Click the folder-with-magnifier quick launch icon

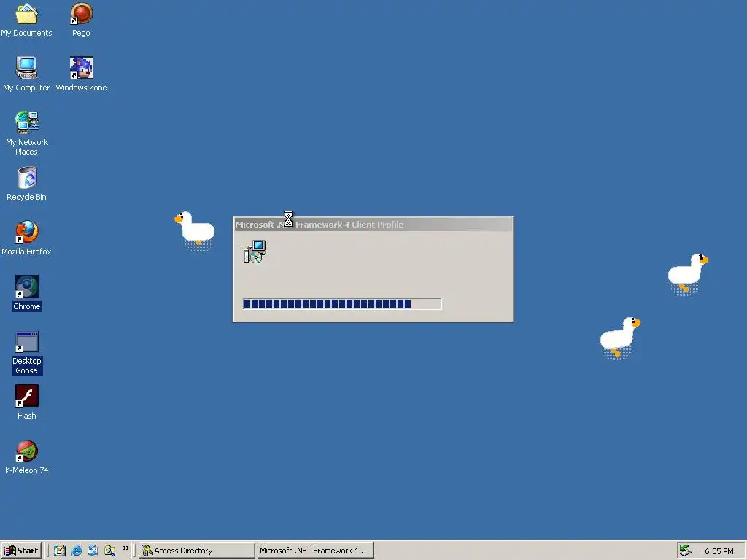tap(109, 551)
